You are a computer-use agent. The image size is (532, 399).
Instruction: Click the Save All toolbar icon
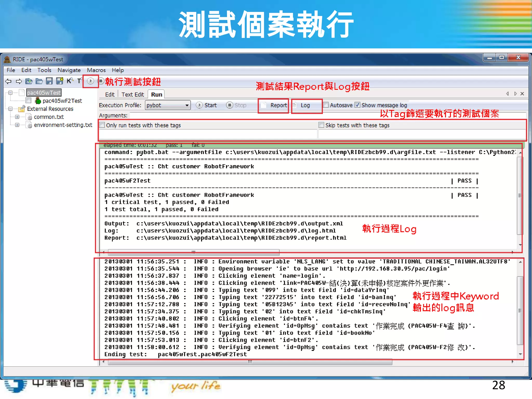tap(60, 81)
